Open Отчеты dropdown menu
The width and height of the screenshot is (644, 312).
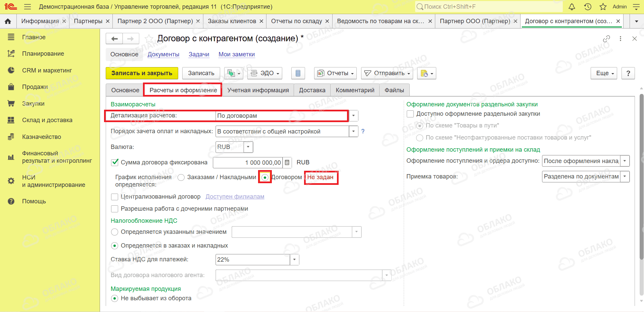(x=335, y=73)
